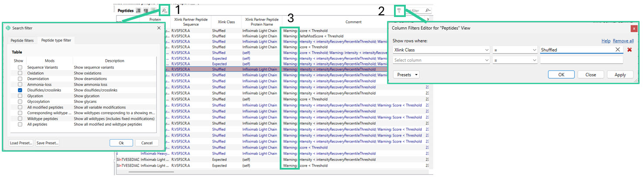Click the Remove all link
This screenshot has width=644, height=177.
point(623,41)
